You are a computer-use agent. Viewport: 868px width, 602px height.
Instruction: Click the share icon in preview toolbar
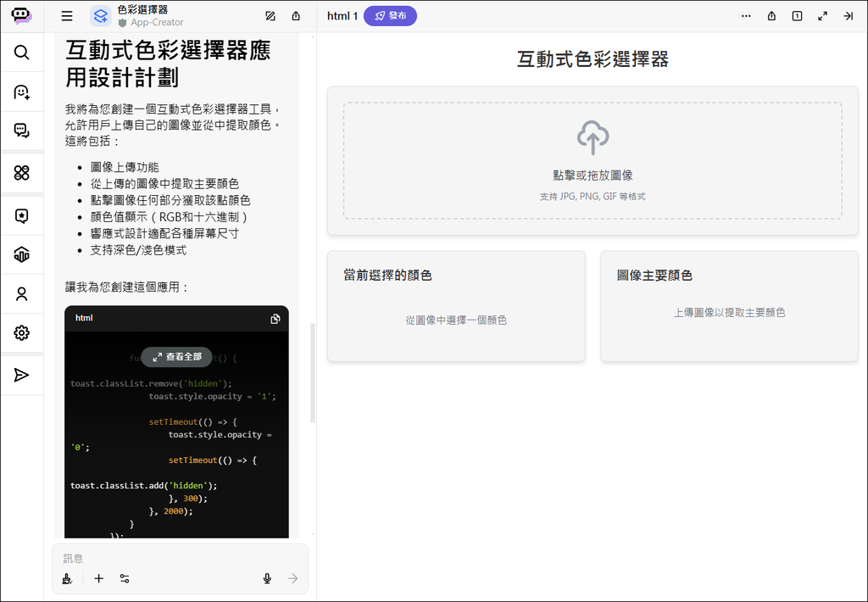coord(771,16)
